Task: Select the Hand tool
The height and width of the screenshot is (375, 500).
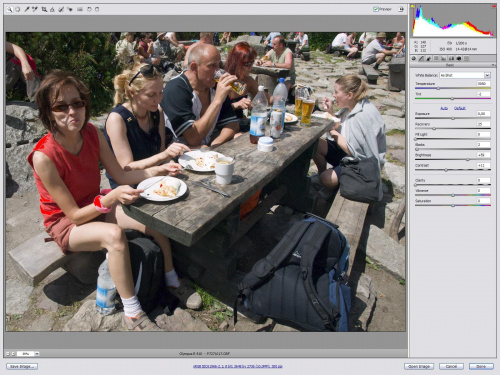Action: 17,9
